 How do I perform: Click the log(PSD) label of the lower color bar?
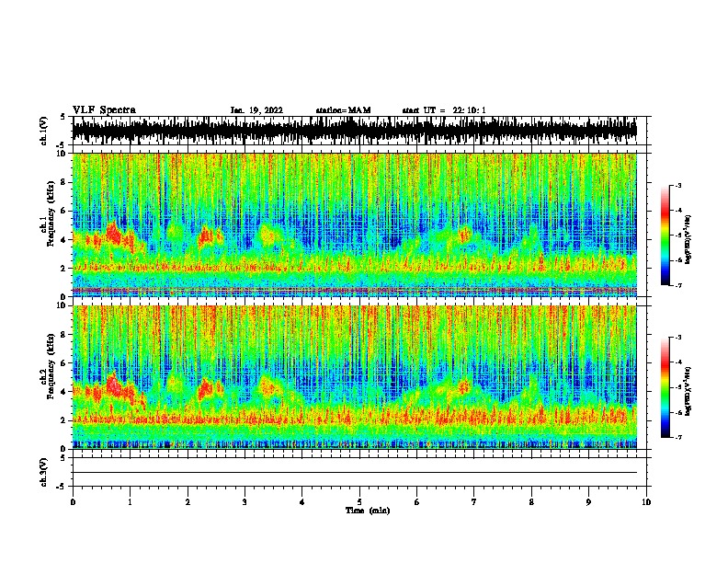tap(688, 391)
